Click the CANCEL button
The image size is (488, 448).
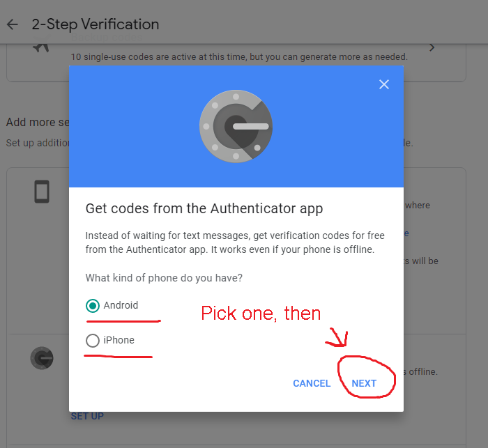[312, 383]
